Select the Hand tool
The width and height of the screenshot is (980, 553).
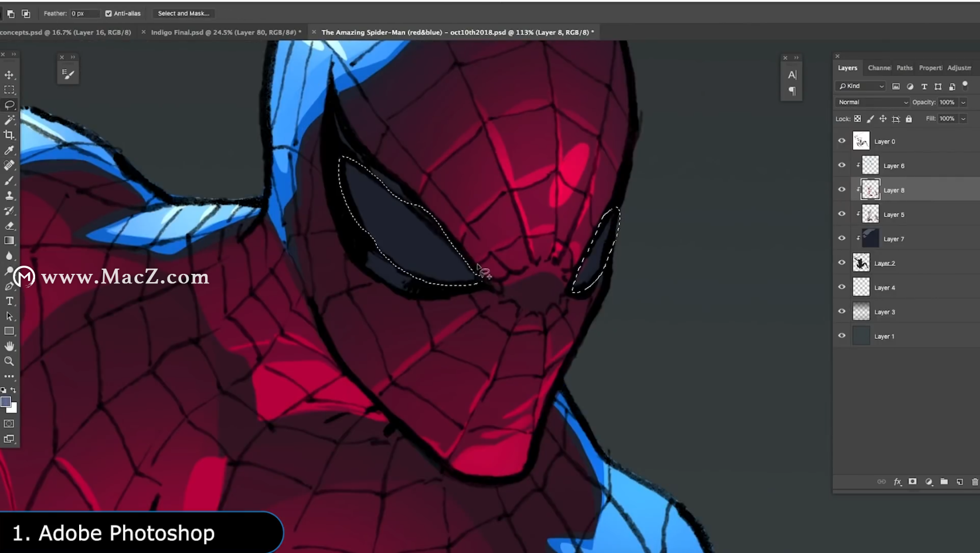(9, 346)
